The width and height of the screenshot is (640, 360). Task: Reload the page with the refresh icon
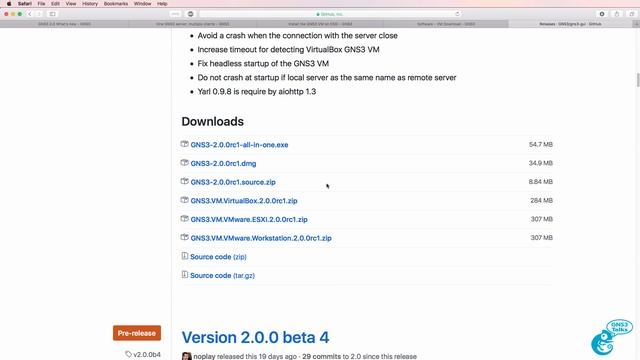[457, 14]
